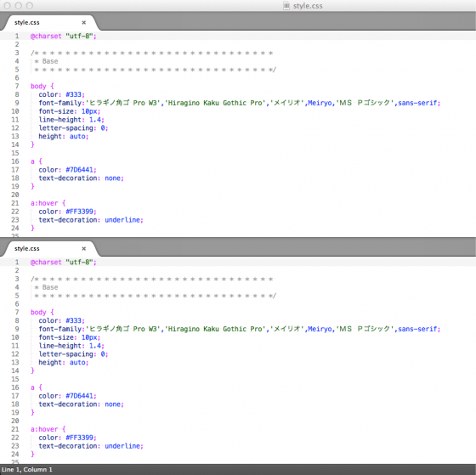
Task: Click '#FF3399' color value in upper pane
Action: [x=80, y=212]
